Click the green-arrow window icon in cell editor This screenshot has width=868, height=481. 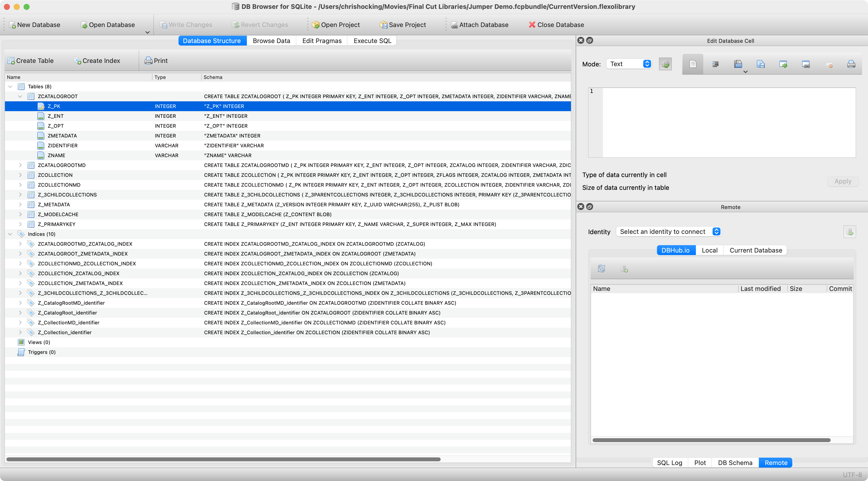pyautogui.click(x=783, y=64)
